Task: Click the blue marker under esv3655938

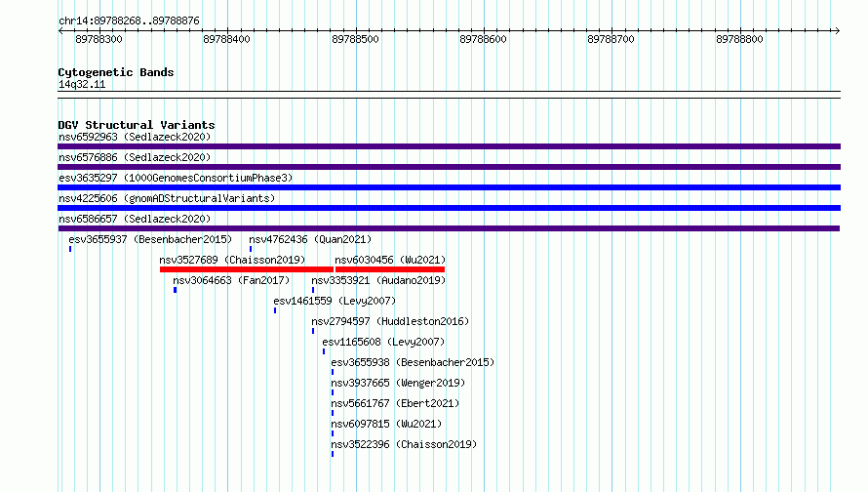Action: (x=333, y=372)
